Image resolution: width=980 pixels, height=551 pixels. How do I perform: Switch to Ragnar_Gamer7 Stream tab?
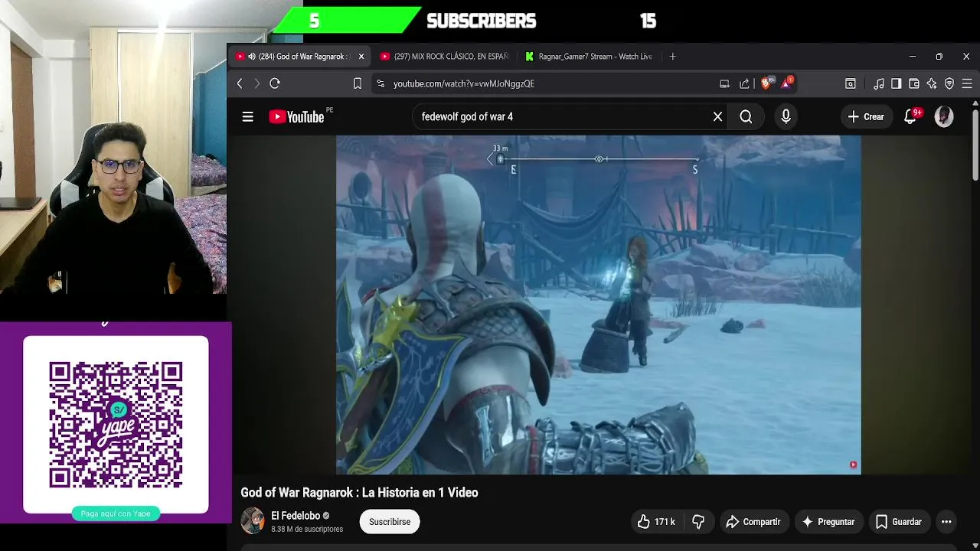pos(589,57)
